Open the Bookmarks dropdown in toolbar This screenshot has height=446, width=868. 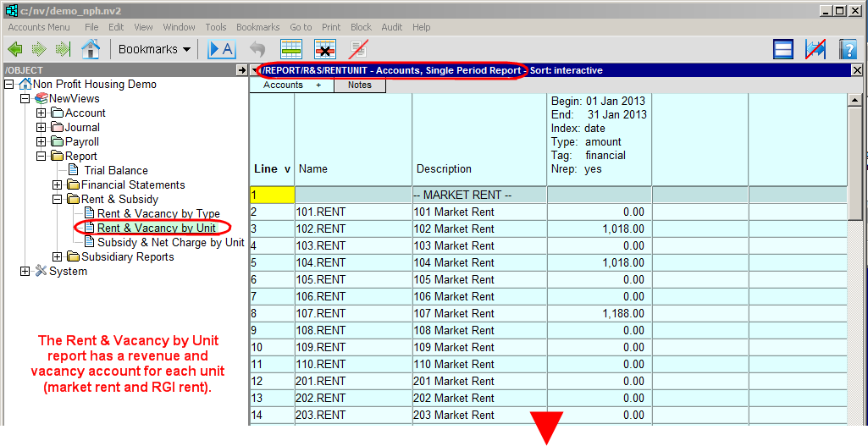[x=154, y=49]
